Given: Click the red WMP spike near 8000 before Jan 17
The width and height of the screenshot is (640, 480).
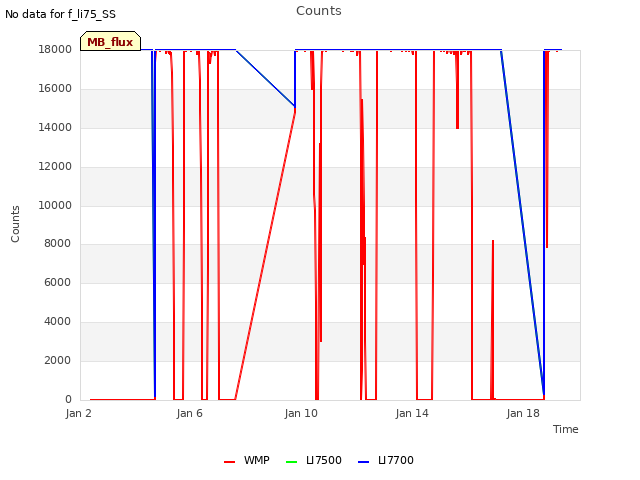Looking at the screenshot, I should pos(493,318).
